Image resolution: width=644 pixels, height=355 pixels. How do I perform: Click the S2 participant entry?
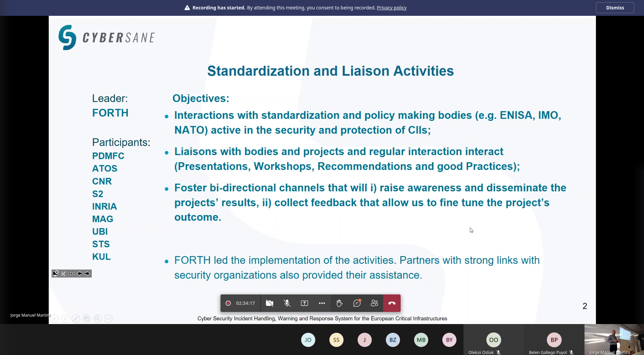coord(97,194)
